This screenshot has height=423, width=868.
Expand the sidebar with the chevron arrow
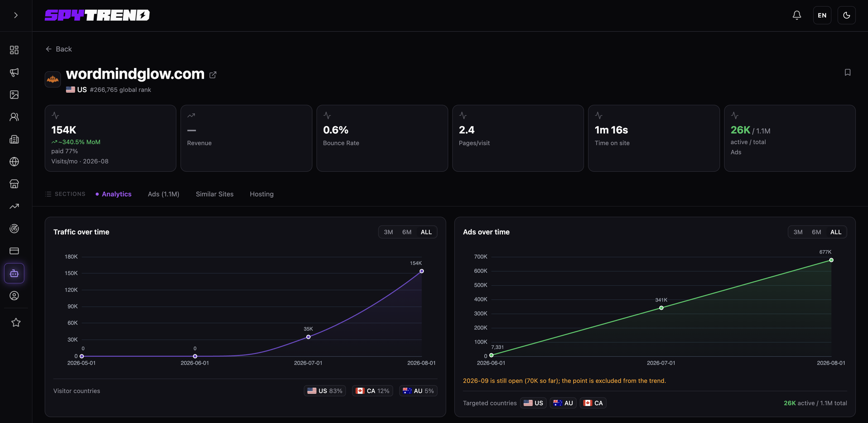[16, 15]
